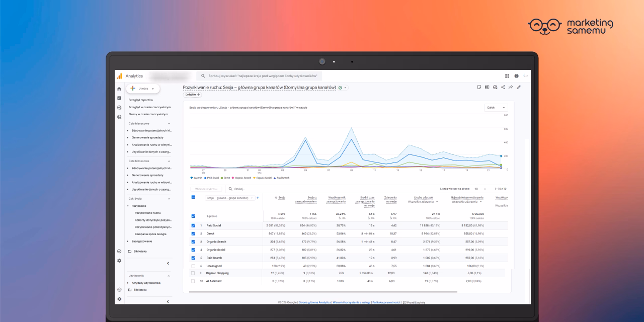Open the Wszystkie zdarzenia dropdown under Najważniejsze wydarzenia
644x322 pixels.
pyautogui.click(x=467, y=202)
